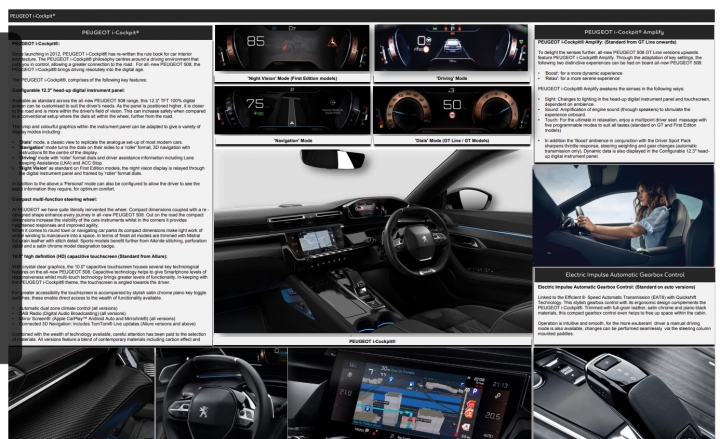Click the 'DAB Radio (Digital Audio Broadcasting)' bullet
The height and width of the screenshot is (439, 720).
pos(72,313)
